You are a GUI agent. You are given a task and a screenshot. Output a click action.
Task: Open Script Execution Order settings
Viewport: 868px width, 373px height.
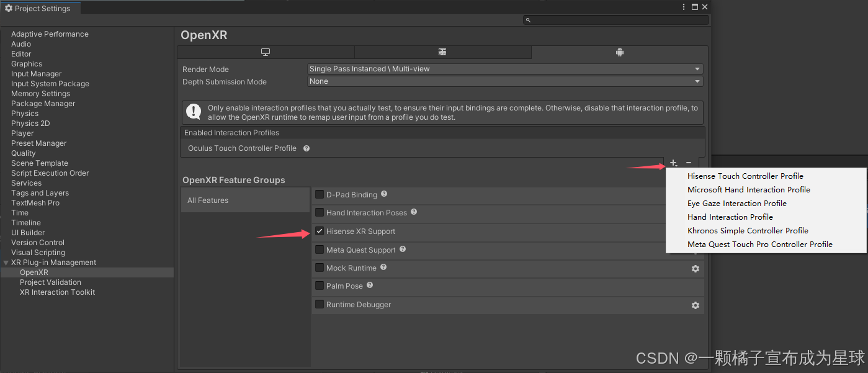(50, 173)
